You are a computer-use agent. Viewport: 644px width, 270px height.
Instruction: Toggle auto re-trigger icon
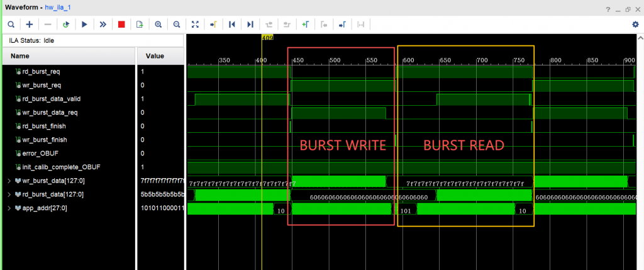coord(66,25)
